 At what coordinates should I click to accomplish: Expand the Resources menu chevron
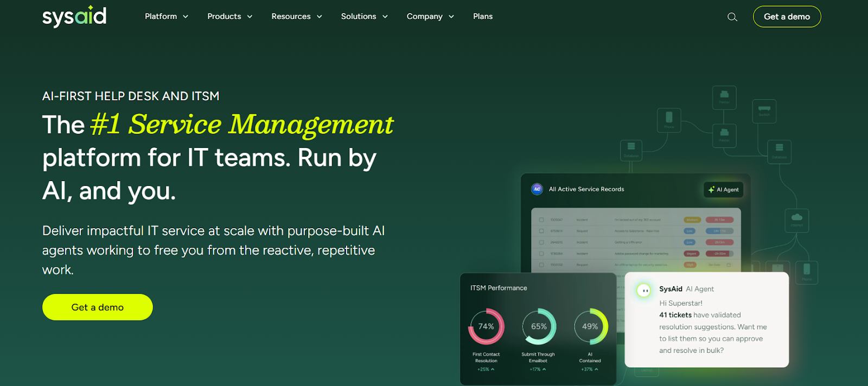pyautogui.click(x=320, y=17)
